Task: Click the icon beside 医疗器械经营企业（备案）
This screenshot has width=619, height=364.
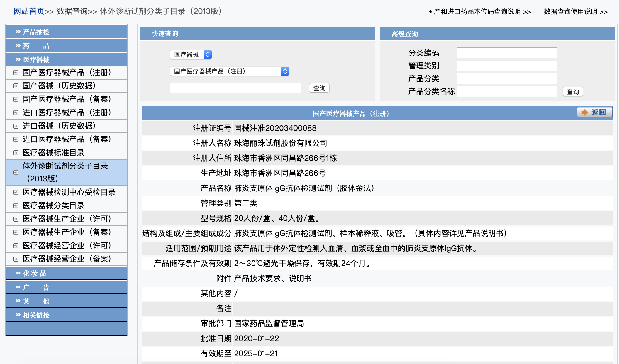Action: [16, 259]
